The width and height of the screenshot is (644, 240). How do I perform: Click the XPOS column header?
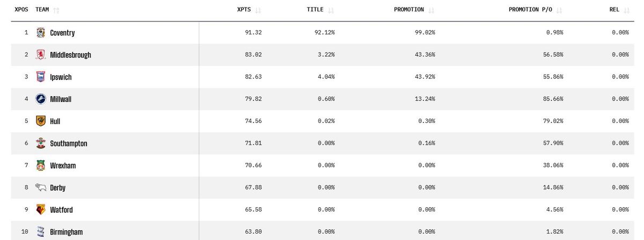pos(21,10)
